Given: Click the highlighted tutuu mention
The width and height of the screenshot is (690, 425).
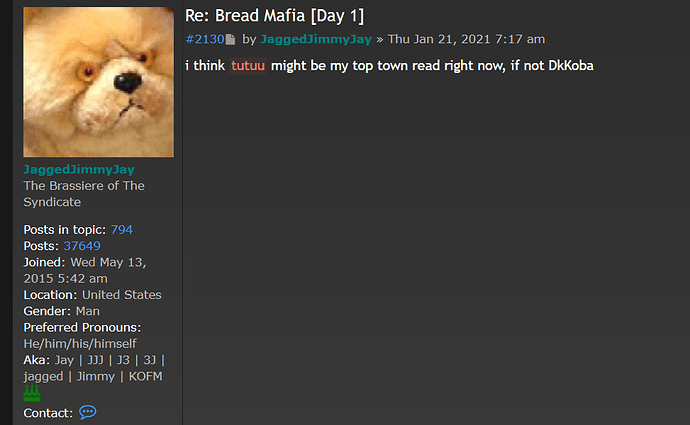Looking at the screenshot, I should pyautogui.click(x=248, y=66).
